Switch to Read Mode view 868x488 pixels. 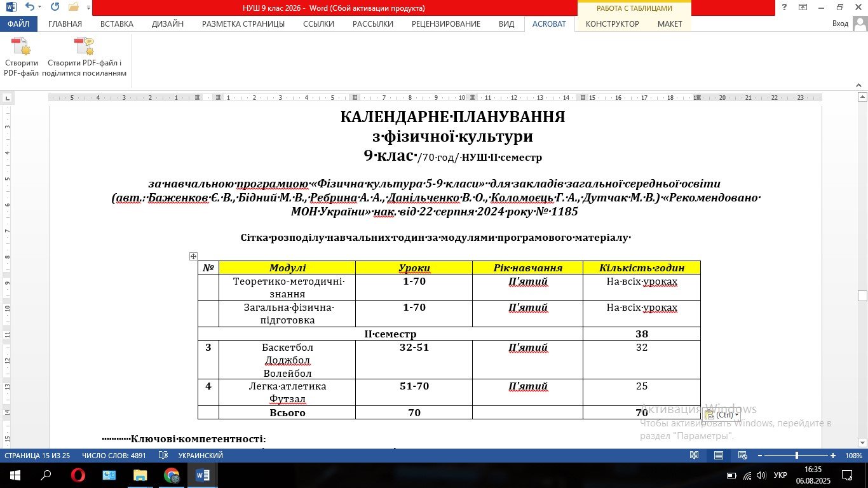click(695, 456)
